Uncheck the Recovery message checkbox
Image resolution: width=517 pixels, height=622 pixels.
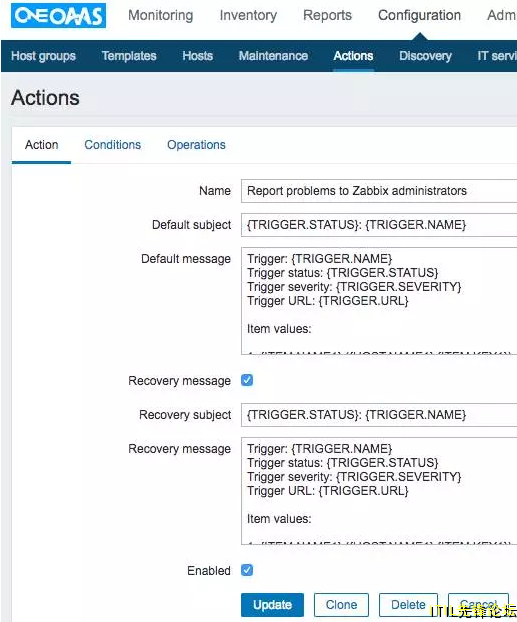247,380
